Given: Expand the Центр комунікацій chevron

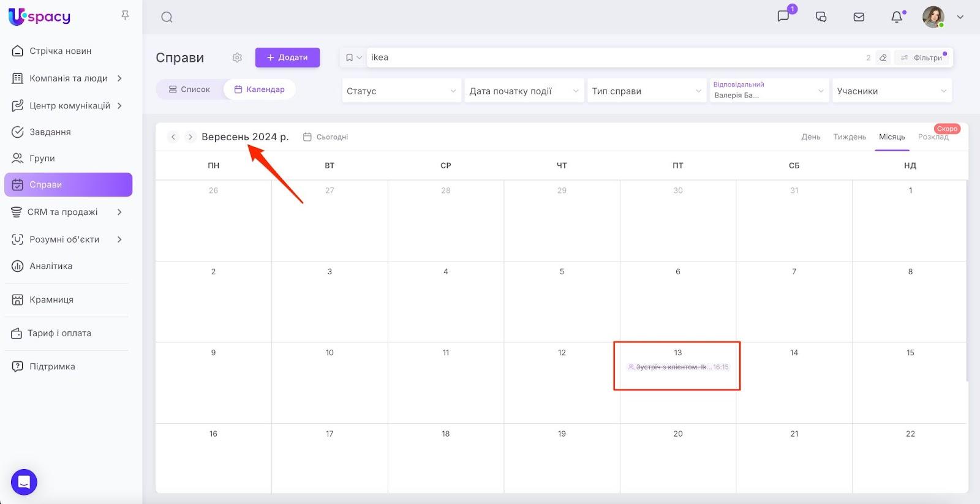Looking at the screenshot, I should (119, 105).
